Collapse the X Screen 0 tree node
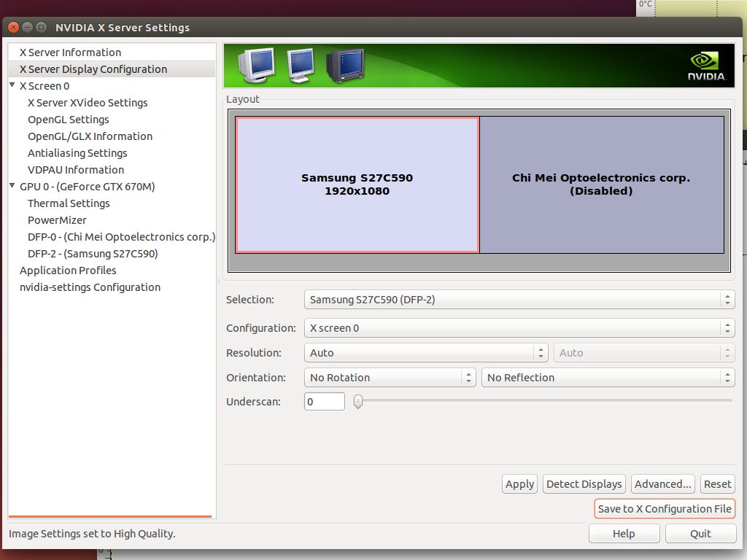 pyautogui.click(x=12, y=85)
